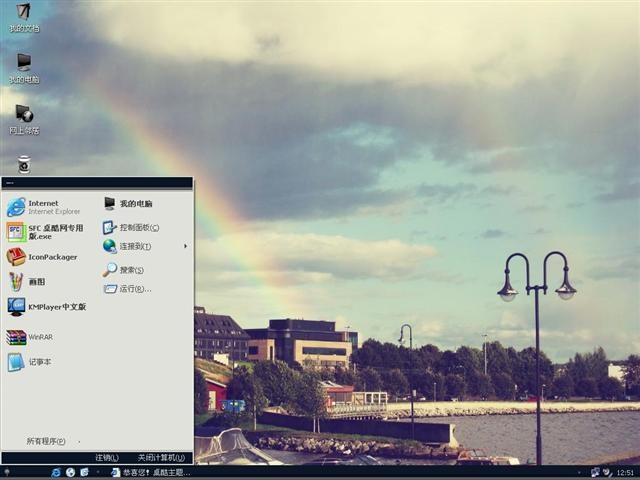Open Internet Explorer from start menu
640x480 pixels.
pyautogui.click(x=44, y=207)
